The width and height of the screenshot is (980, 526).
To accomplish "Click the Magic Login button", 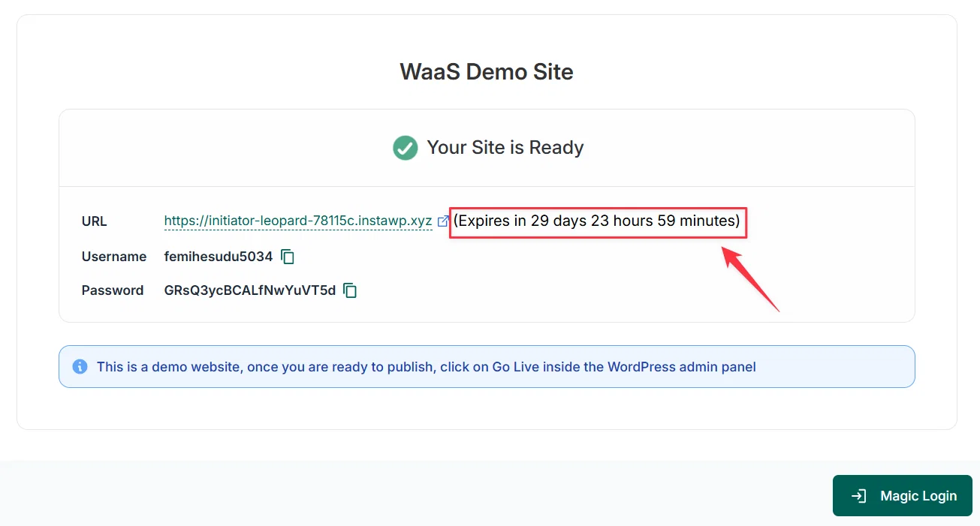I will (x=903, y=496).
